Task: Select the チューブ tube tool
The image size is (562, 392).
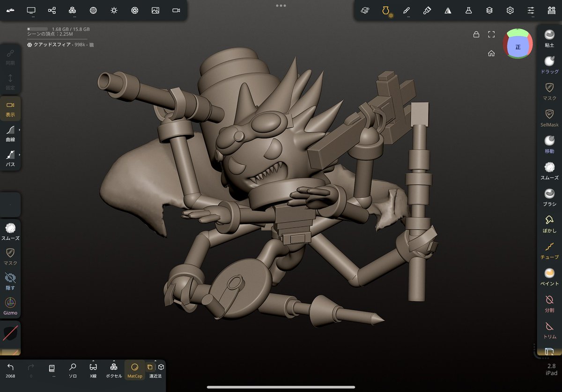Action: click(x=550, y=250)
